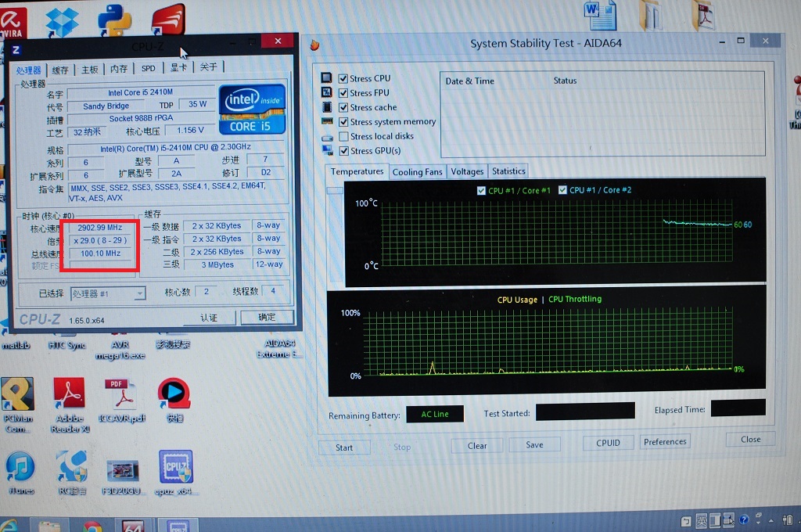Open the ICCAVR.pdf file icon
Viewport: 801px width, 532px height.
(x=122, y=394)
